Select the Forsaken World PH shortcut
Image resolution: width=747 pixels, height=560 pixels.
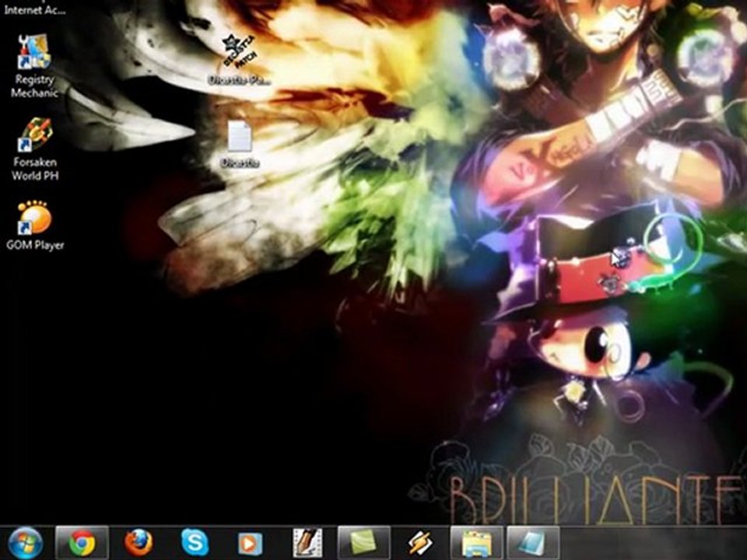35,149
